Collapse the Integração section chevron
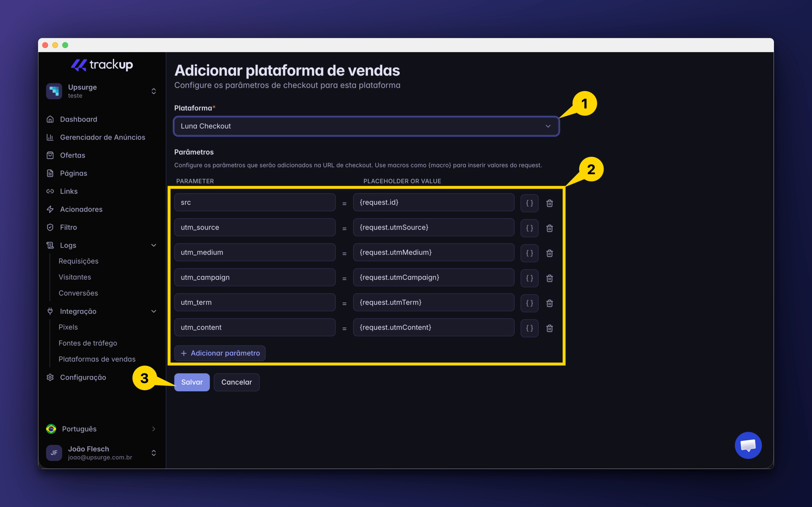This screenshot has width=812, height=507. coord(154,311)
